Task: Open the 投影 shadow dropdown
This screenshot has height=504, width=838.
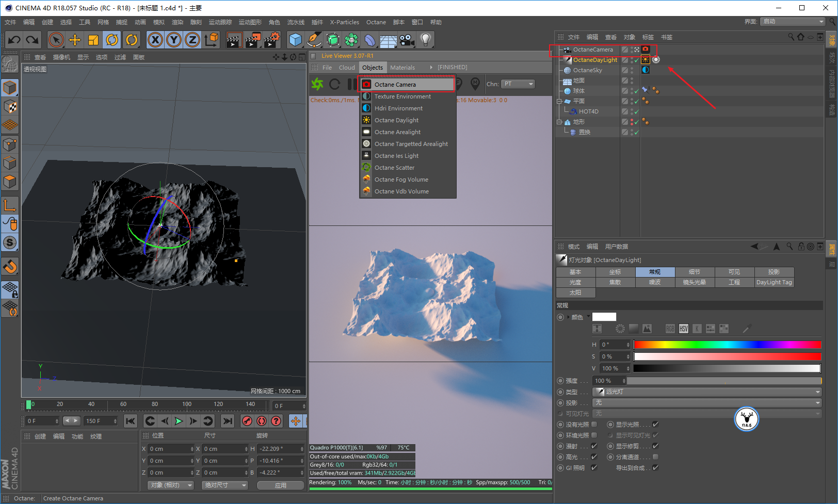Action: (707, 402)
